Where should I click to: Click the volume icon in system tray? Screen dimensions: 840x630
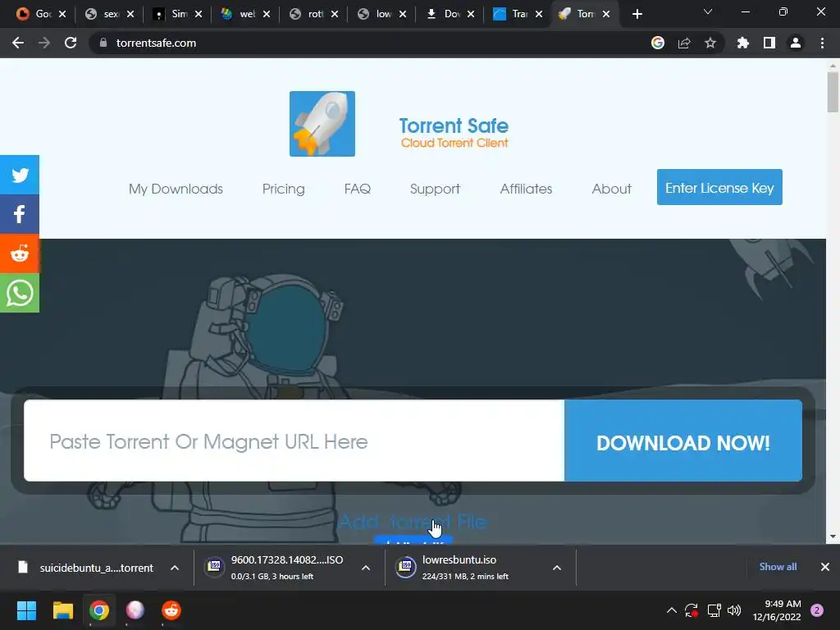coord(734,610)
